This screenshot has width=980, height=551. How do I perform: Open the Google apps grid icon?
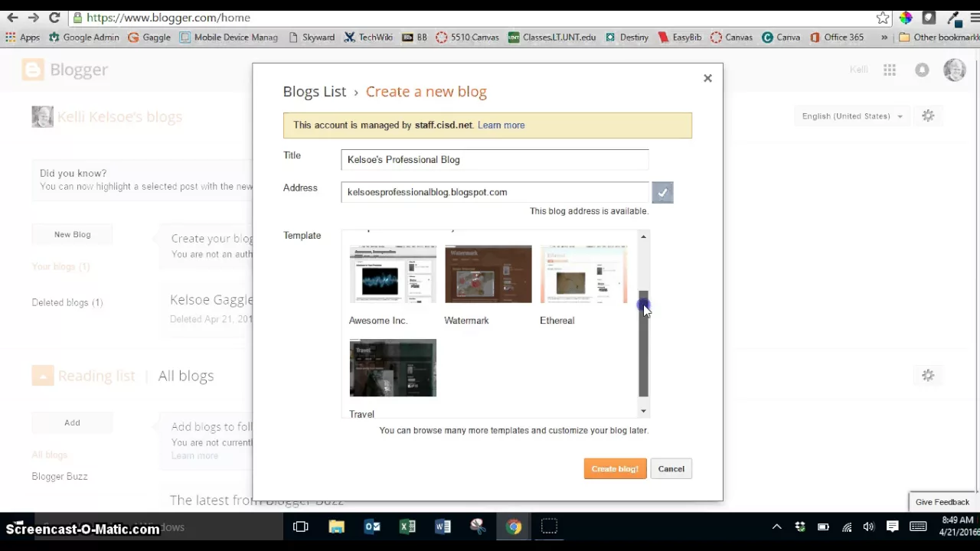click(890, 70)
